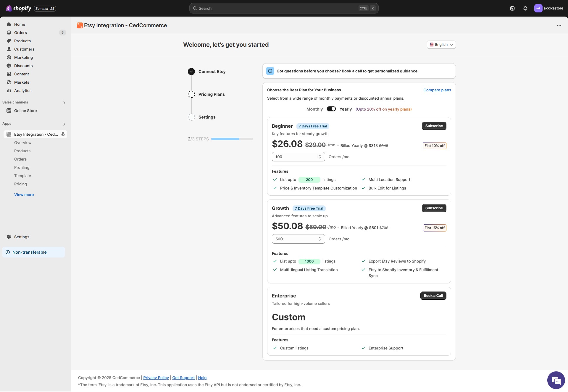Click the Content icon in sidebar
This screenshot has width=568, height=392.
coord(9,74)
